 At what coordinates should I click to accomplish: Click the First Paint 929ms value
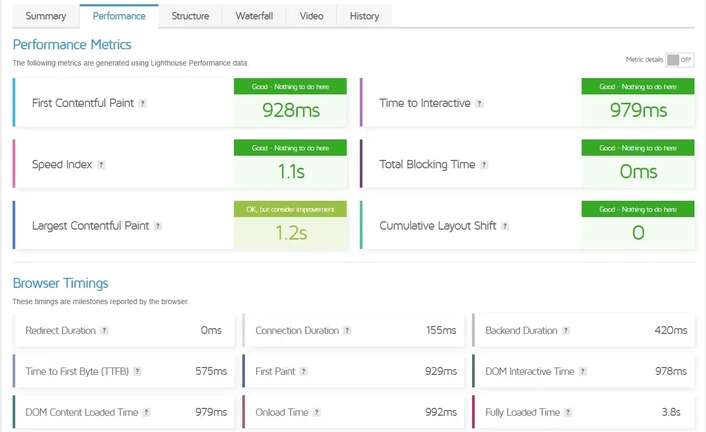click(441, 372)
